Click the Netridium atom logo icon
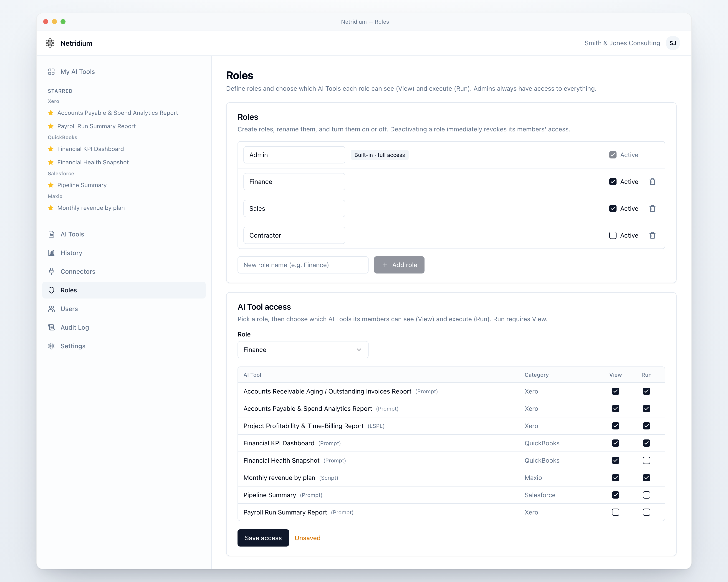 pyautogui.click(x=50, y=43)
